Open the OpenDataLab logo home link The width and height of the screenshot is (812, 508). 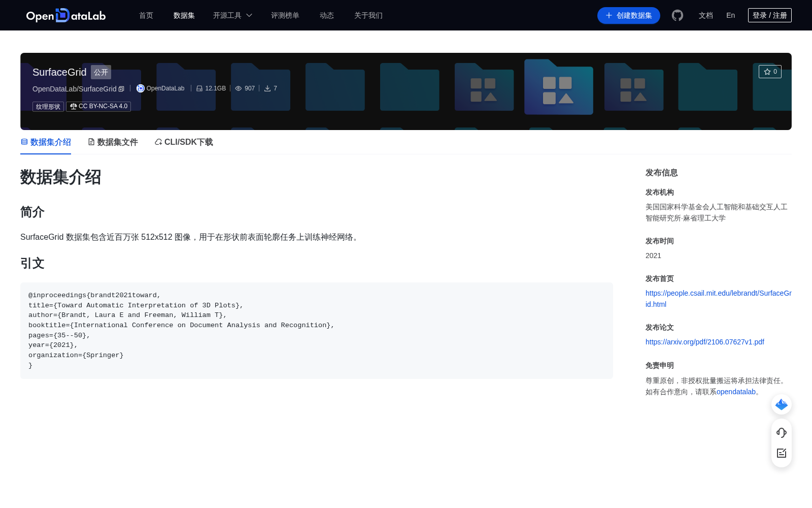[x=66, y=15]
